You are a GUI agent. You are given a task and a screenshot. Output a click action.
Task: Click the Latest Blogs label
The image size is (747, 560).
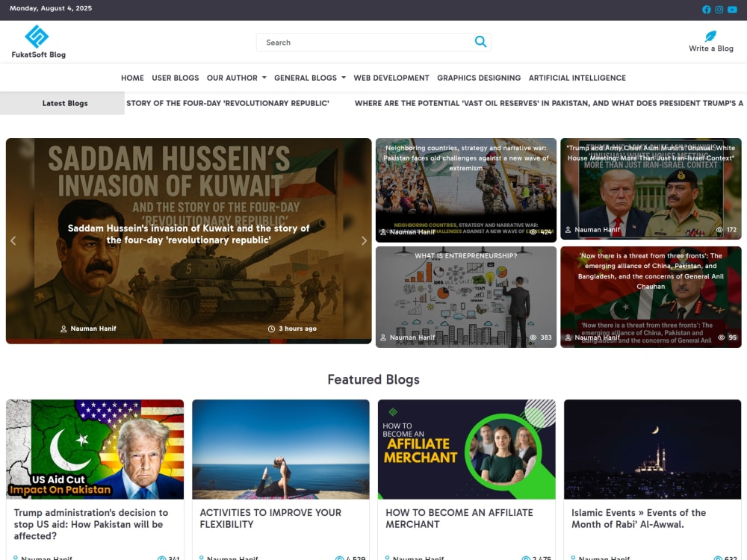pos(65,103)
